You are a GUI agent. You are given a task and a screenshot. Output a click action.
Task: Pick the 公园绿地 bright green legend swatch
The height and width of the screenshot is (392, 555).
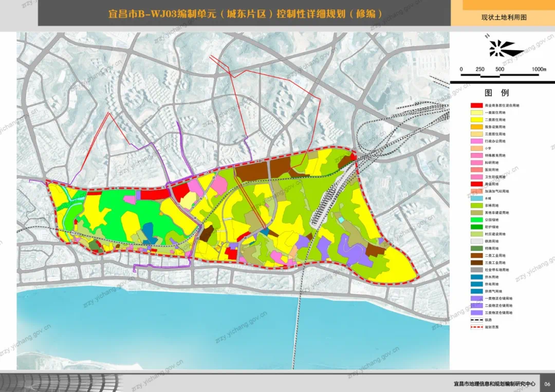click(477, 220)
